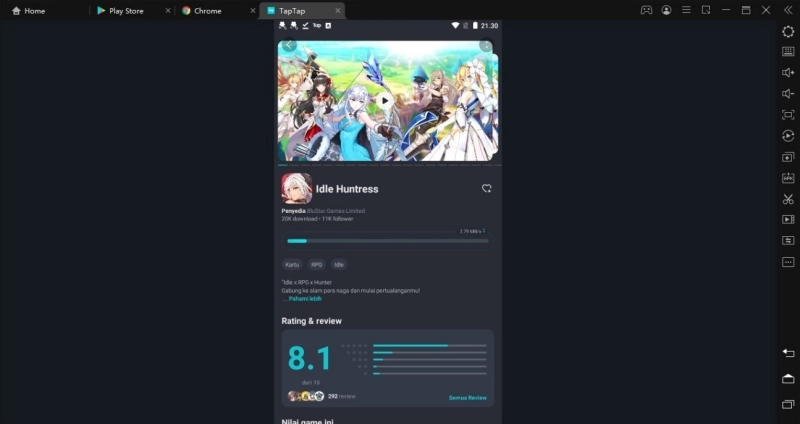The height and width of the screenshot is (424, 800).
Task: Collapse the right sidebar with double chevron
Action: pyautogui.click(x=788, y=10)
